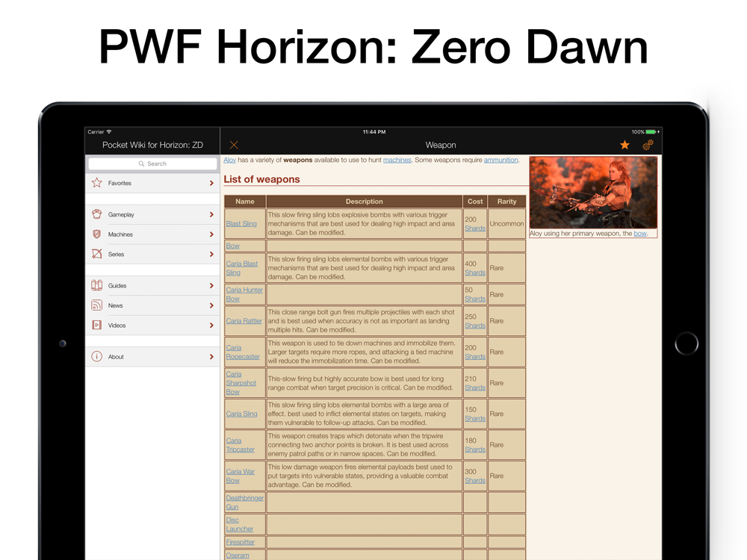Follow the machines link in intro
The image size is (747, 560).
click(397, 160)
